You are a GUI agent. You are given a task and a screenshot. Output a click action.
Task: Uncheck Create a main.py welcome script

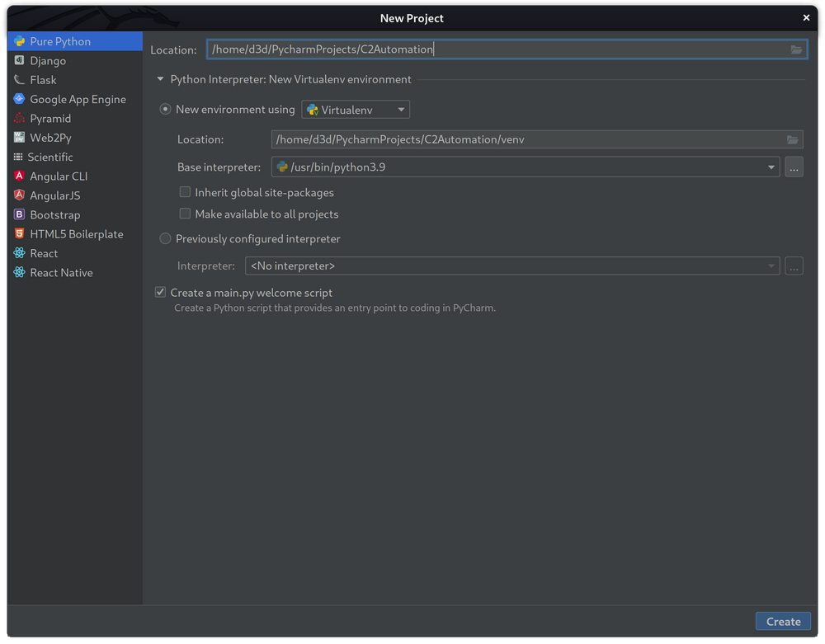pos(160,292)
